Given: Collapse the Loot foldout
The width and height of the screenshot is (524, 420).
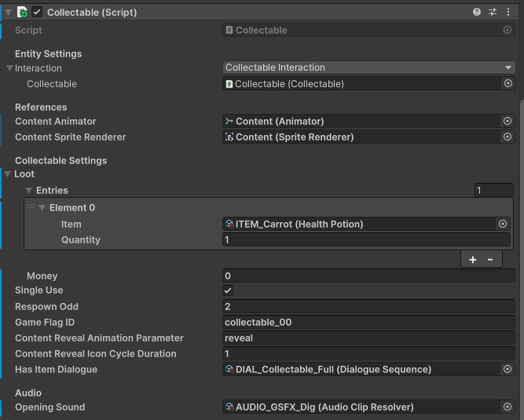Looking at the screenshot, I should point(8,174).
